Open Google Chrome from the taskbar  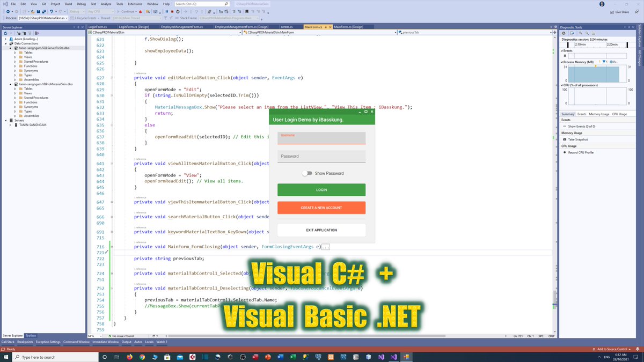(x=142, y=357)
